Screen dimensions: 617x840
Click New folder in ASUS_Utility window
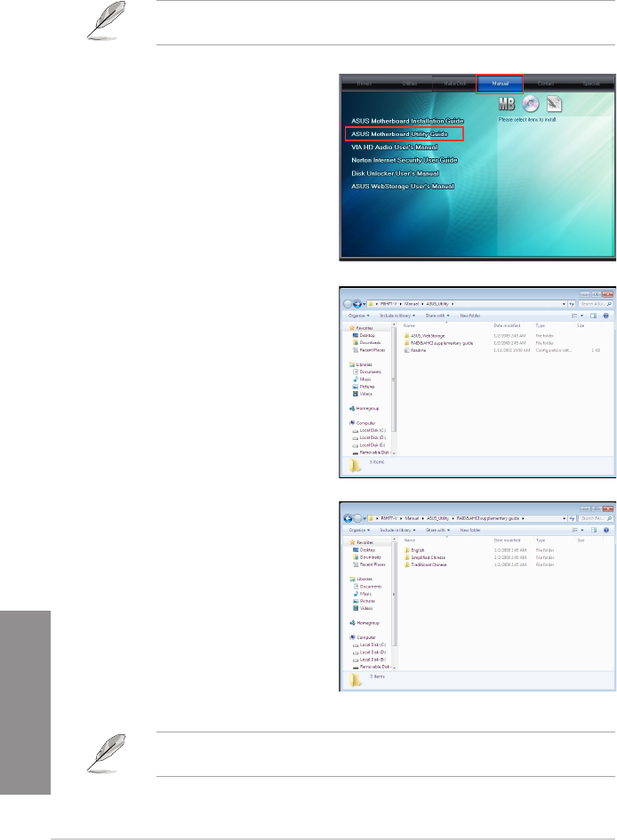pyautogui.click(x=469, y=316)
